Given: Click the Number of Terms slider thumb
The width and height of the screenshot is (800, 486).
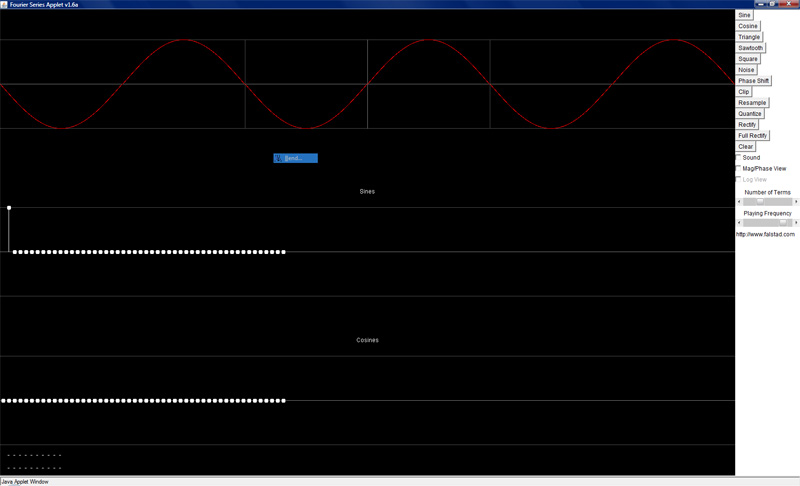Looking at the screenshot, I should pos(760,202).
